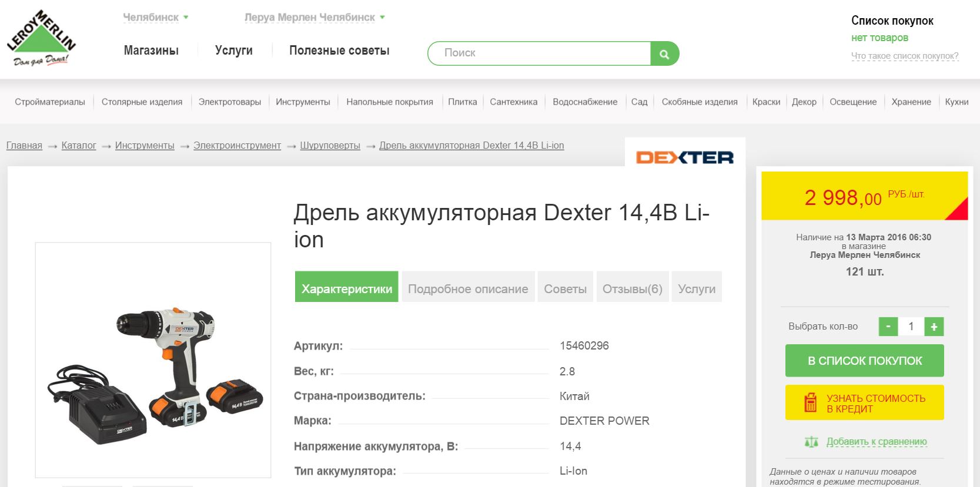
Task: Expand the Челябинск city dropdown
Action: pos(156,18)
